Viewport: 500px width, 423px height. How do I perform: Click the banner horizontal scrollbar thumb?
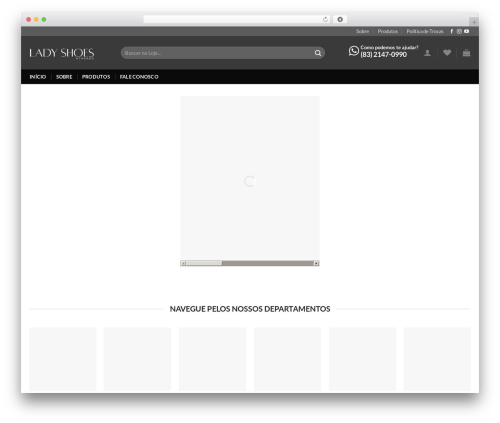coord(204,263)
